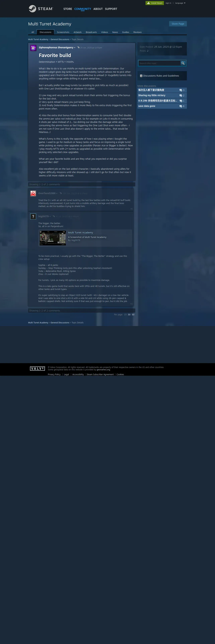Click the Multi Turret Academy page title
The image size is (215, 644).
(50, 24)
